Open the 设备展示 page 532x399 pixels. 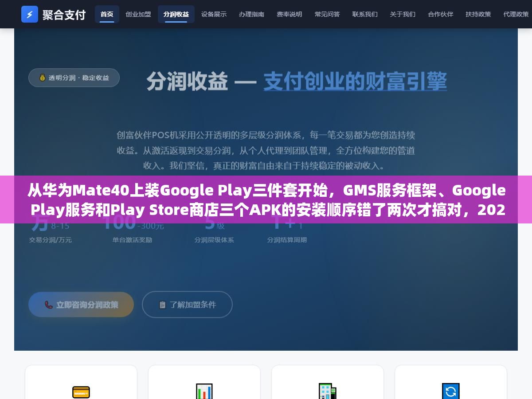point(214,14)
